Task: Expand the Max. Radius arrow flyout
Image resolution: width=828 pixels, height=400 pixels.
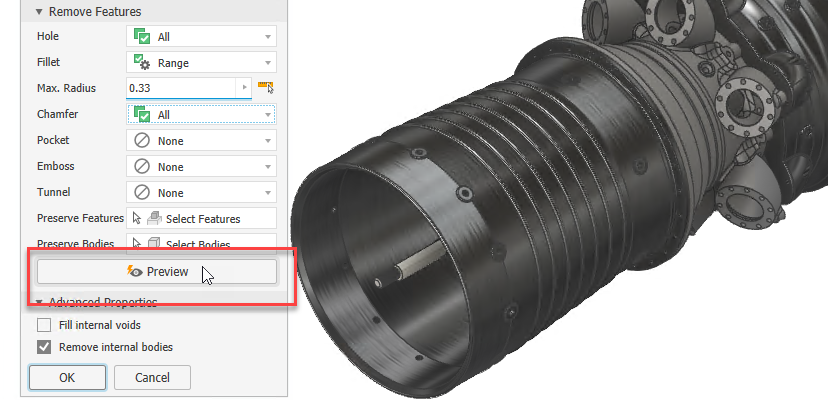Action: tap(244, 88)
